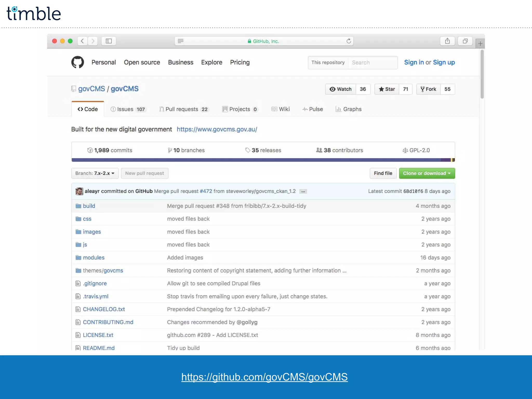Click aleayr's avatar thumbnail
Image resolution: width=532 pixels, height=399 pixels.
click(79, 191)
